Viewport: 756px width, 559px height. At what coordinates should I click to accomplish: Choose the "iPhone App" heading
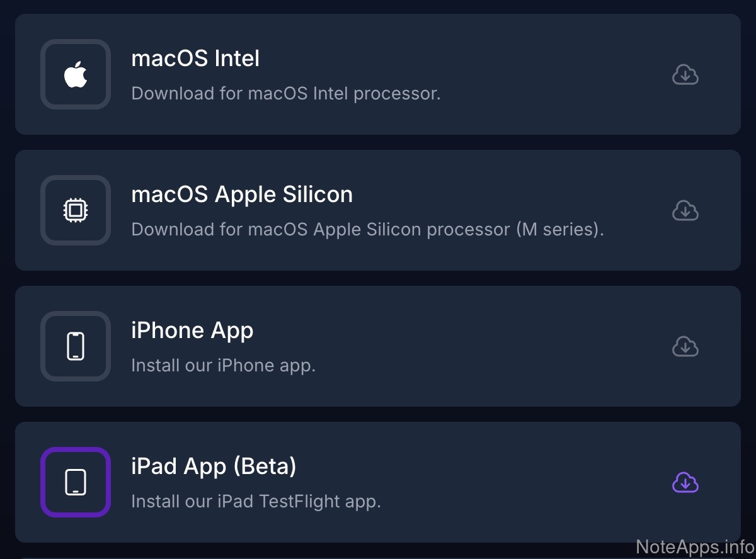coord(192,330)
